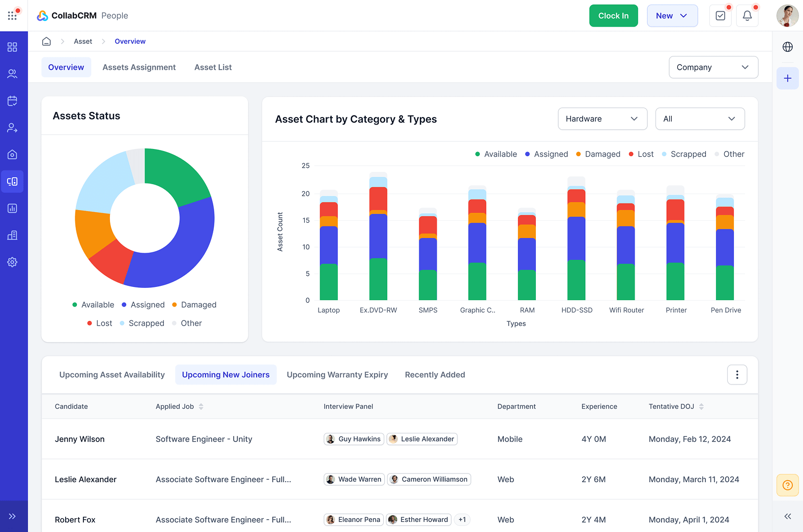Click the home breadcrumb icon

(46, 41)
